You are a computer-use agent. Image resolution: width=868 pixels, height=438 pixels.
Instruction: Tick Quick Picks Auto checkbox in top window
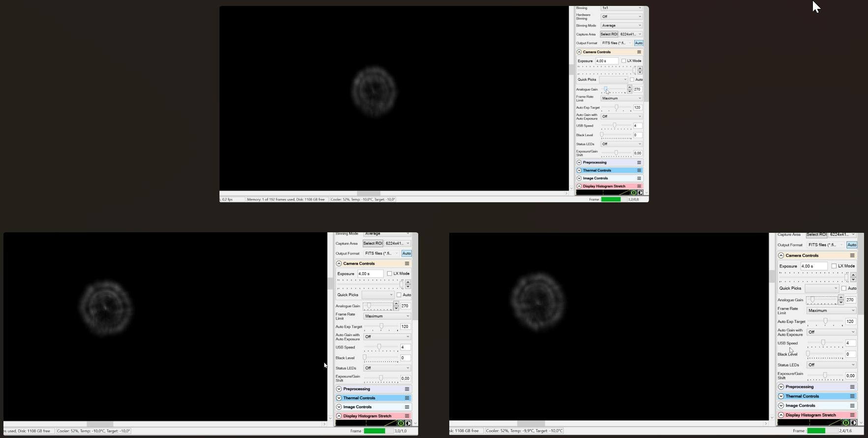click(x=632, y=80)
